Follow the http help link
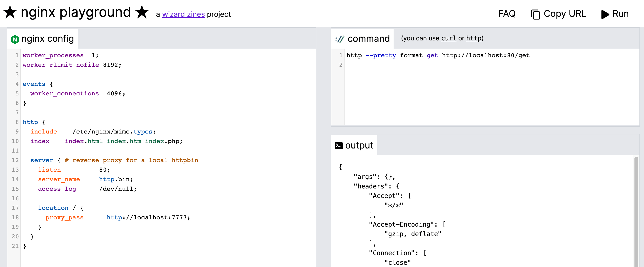The image size is (644, 267). (x=474, y=38)
